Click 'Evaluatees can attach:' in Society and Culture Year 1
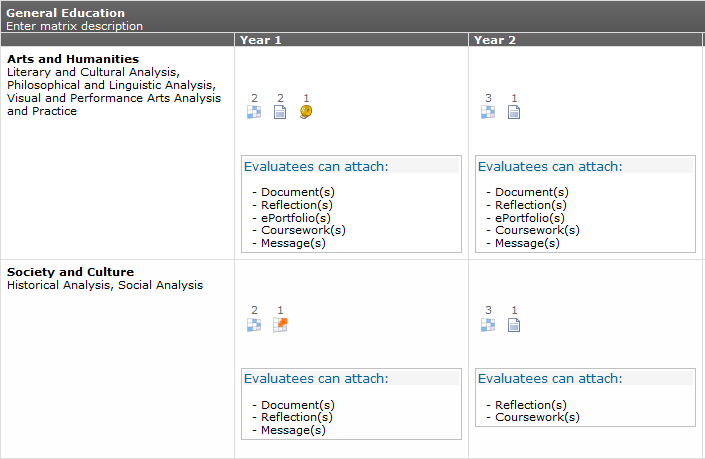Screen dimensions: 705x459 point(316,379)
